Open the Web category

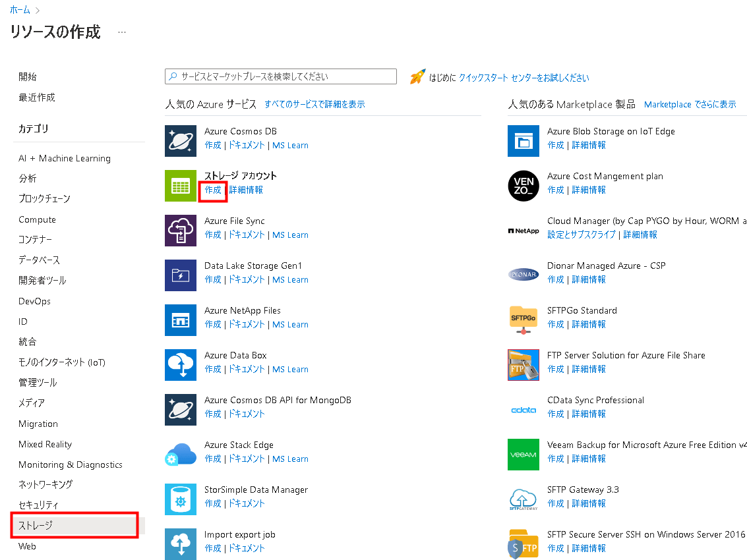pyautogui.click(x=27, y=546)
